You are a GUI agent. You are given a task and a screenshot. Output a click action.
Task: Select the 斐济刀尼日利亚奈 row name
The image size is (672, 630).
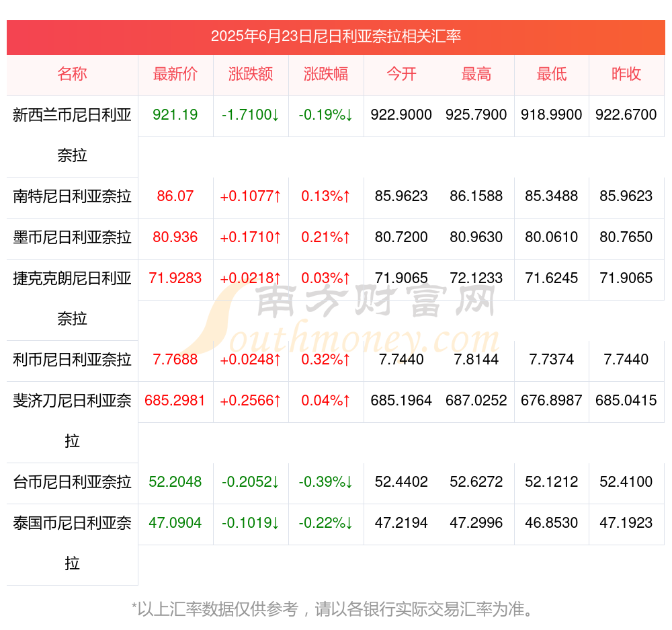[72, 401]
